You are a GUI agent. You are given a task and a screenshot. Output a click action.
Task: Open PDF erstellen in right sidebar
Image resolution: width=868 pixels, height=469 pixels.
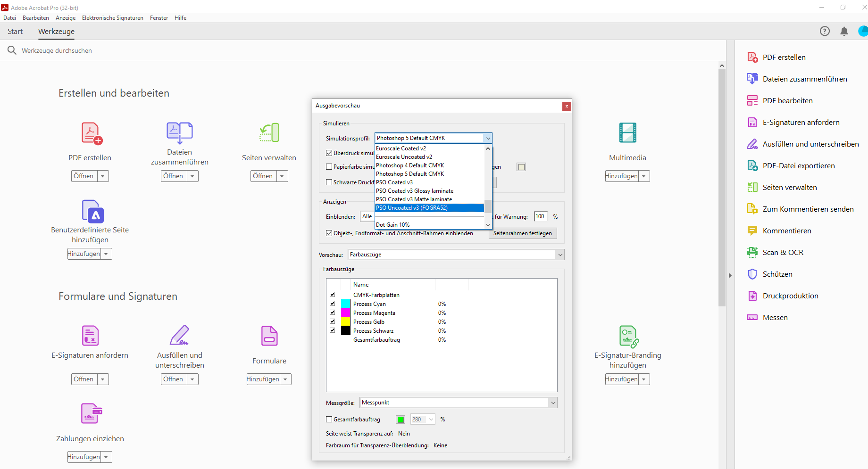[784, 58]
